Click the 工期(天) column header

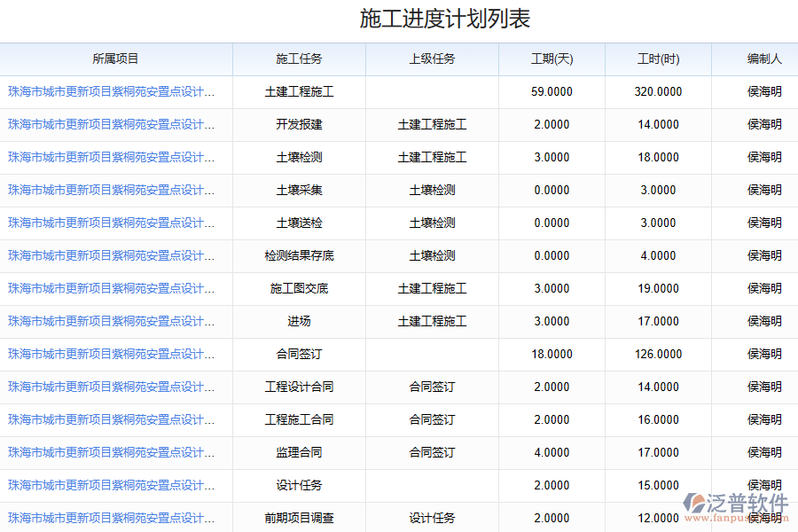click(x=552, y=59)
